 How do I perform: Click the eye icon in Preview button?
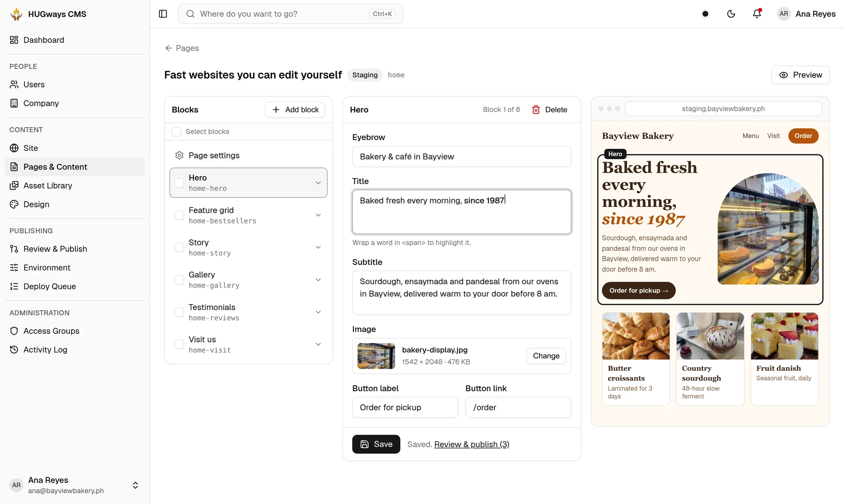tap(784, 75)
